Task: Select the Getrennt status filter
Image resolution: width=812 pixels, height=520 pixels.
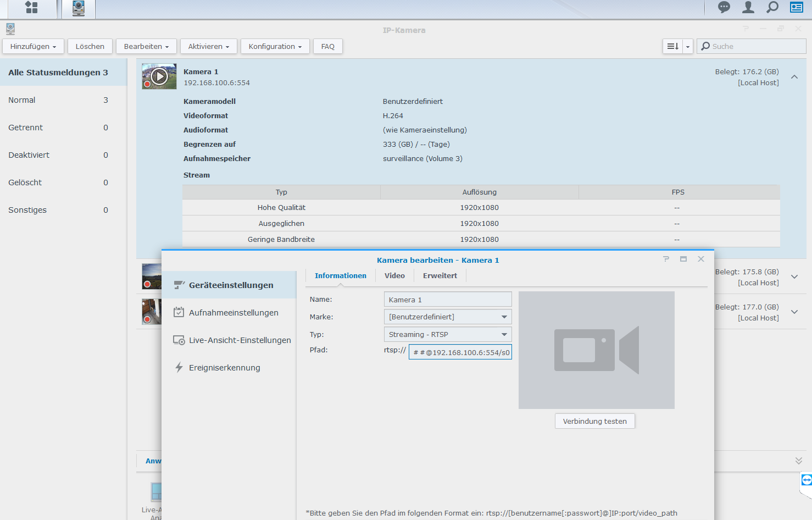Action: click(26, 128)
